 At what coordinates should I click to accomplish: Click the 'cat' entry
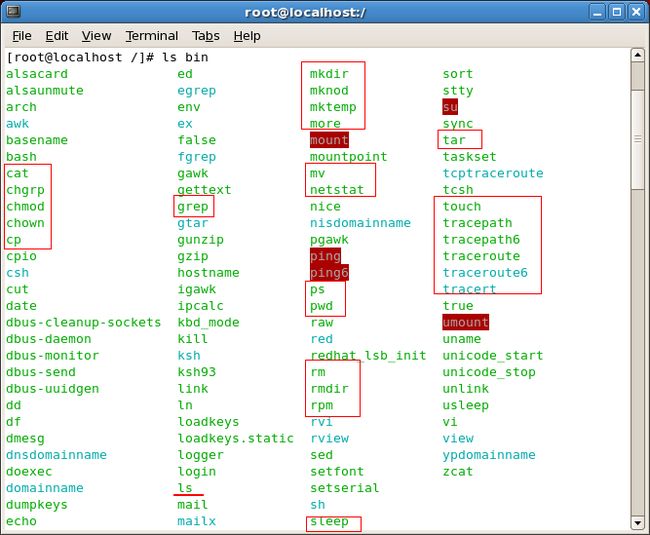click(x=17, y=173)
